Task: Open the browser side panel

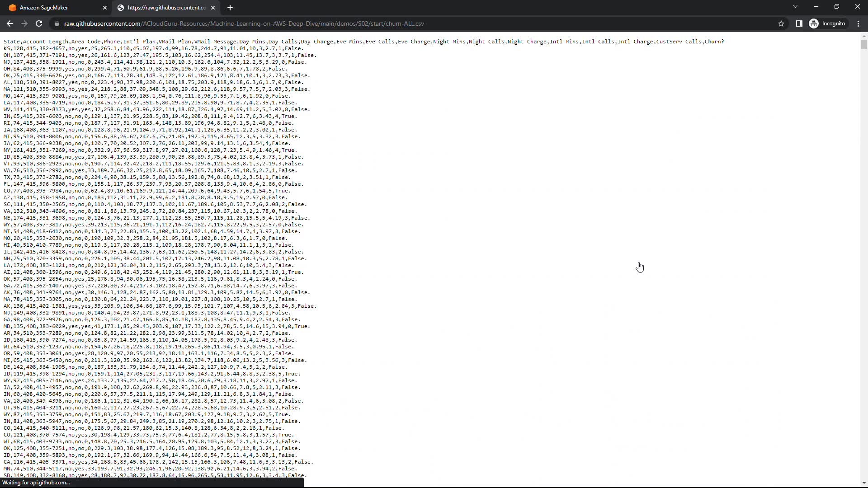Action: pyautogui.click(x=799, y=23)
